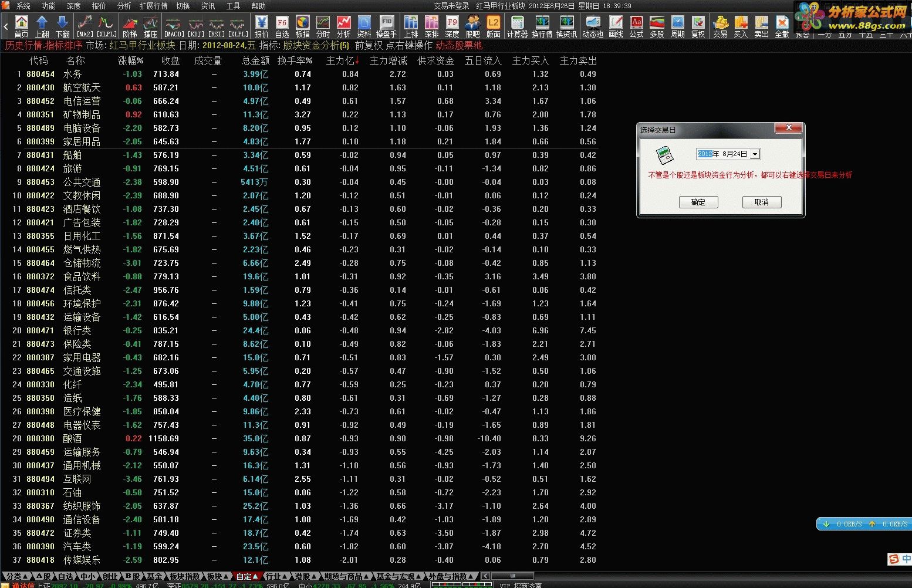Open the 资料 information icon
The image size is (912, 588).
[x=364, y=26]
